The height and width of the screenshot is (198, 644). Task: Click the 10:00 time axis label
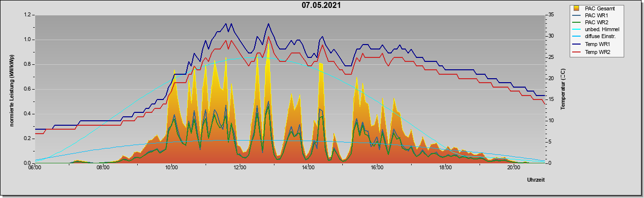pyautogui.click(x=171, y=167)
